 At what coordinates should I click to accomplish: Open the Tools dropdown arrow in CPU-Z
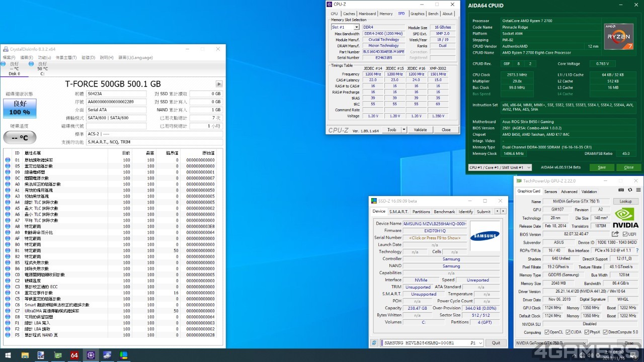tap(404, 130)
